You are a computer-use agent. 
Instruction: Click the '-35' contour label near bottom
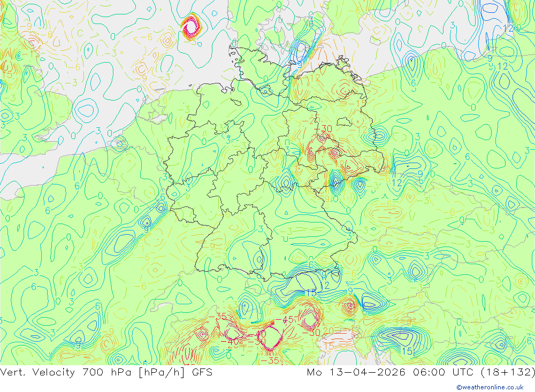click(270, 360)
